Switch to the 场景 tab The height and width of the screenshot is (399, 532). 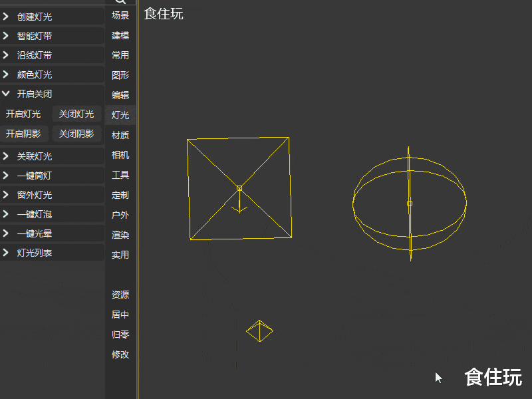point(120,15)
